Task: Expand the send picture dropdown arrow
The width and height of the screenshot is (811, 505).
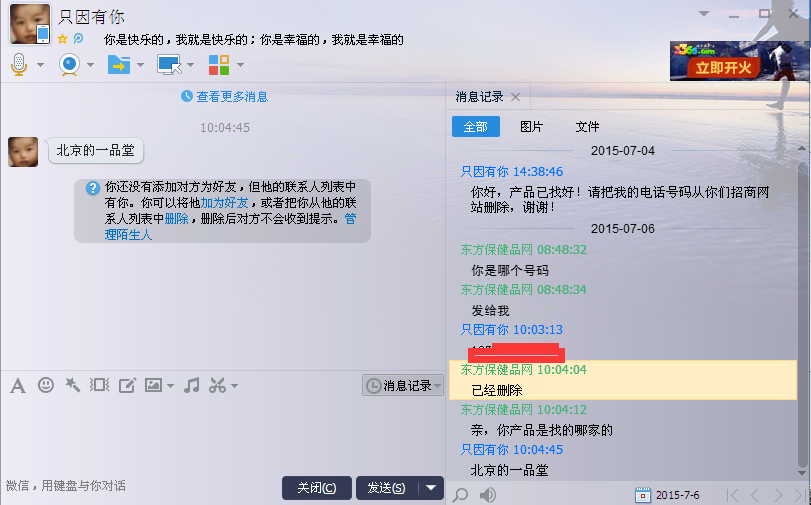Action: (x=170, y=386)
